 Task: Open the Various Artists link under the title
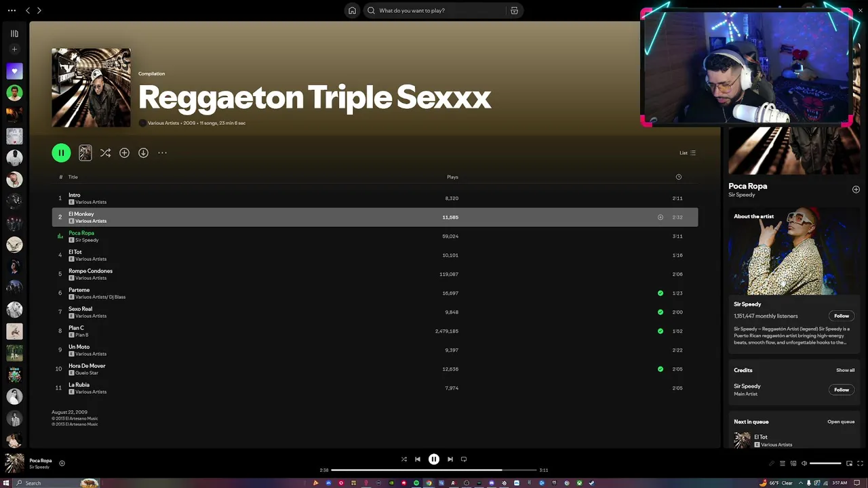point(163,123)
